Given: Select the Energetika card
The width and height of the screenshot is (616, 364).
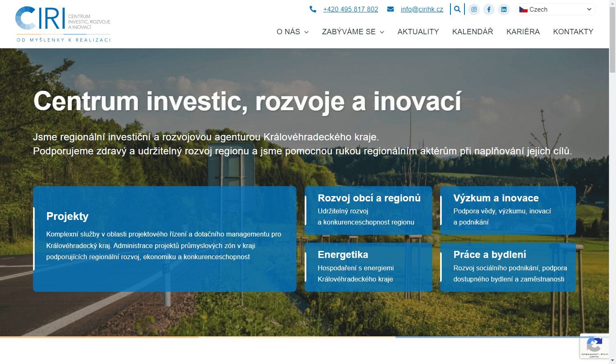Looking at the screenshot, I should [x=368, y=267].
